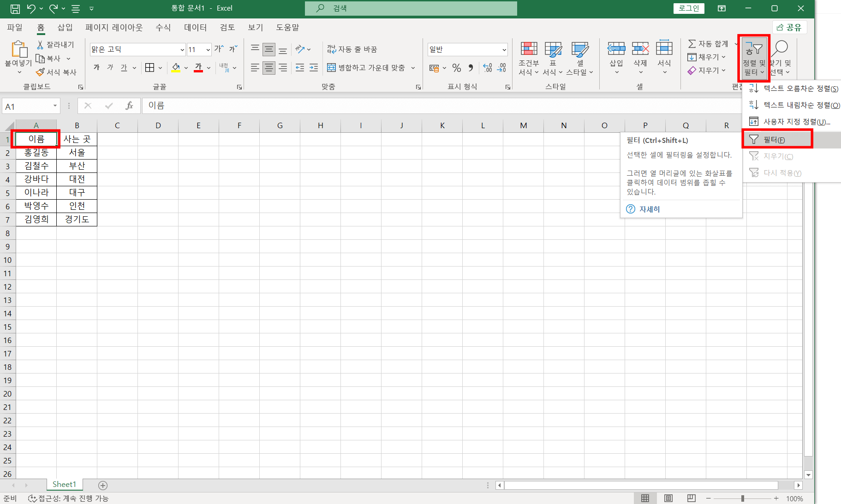
Task: Toggle right text alignment
Action: pyautogui.click(x=283, y=68)
